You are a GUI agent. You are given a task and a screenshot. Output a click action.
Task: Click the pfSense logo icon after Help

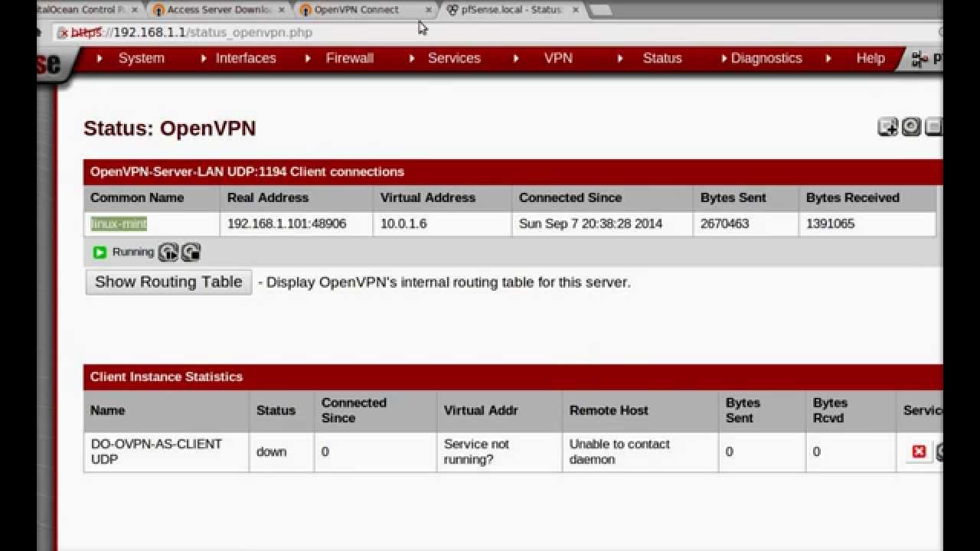[920, 59]
